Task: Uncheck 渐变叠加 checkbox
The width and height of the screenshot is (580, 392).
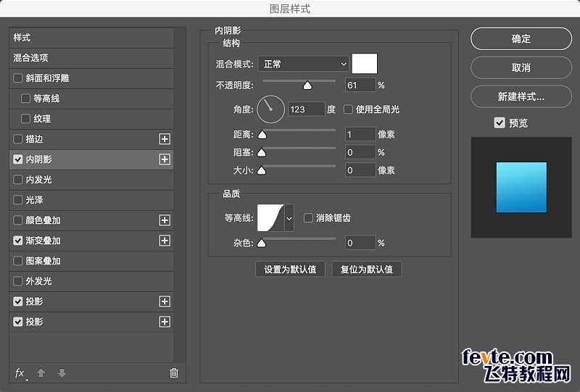Action: click(x=17, y=241)
